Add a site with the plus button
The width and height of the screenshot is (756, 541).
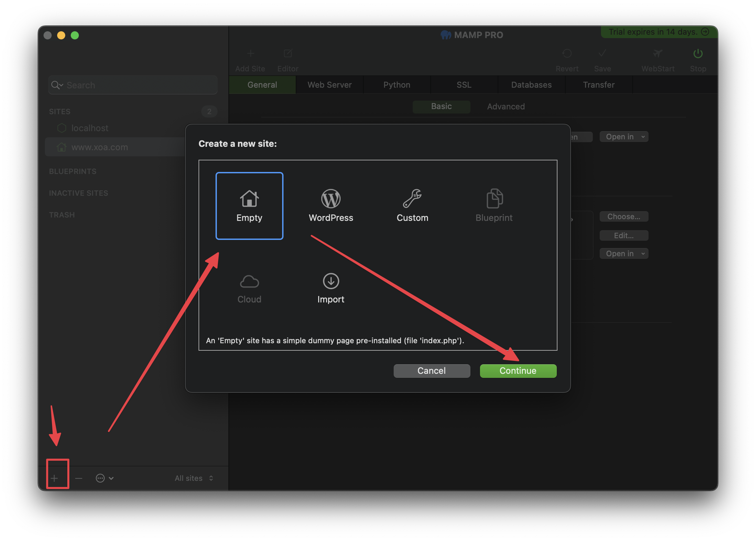click(54, 478)
